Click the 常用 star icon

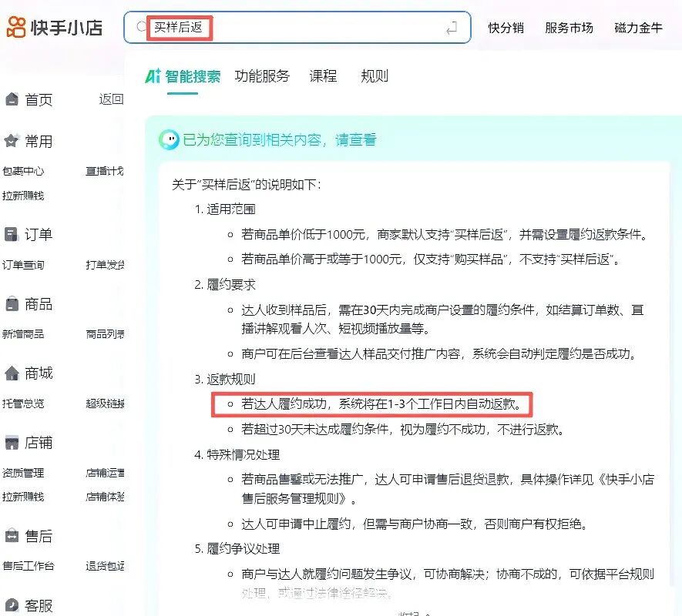[x=12, y=140]
